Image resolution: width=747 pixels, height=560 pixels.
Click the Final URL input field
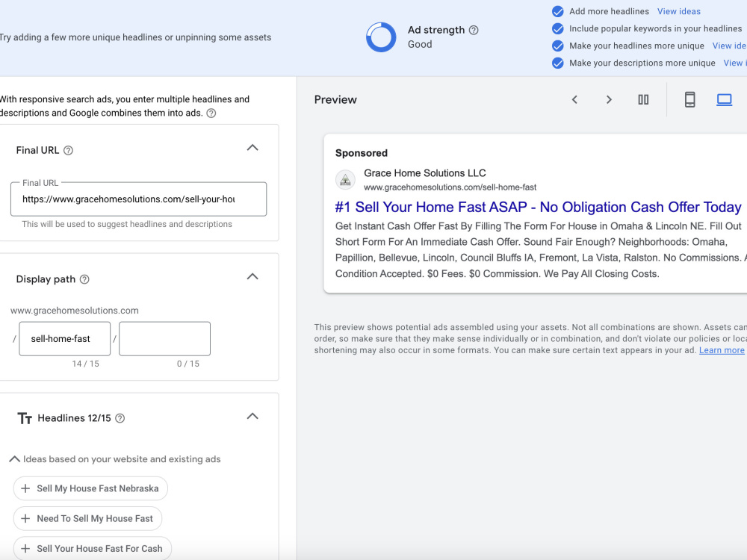click(x=139, y=199)
